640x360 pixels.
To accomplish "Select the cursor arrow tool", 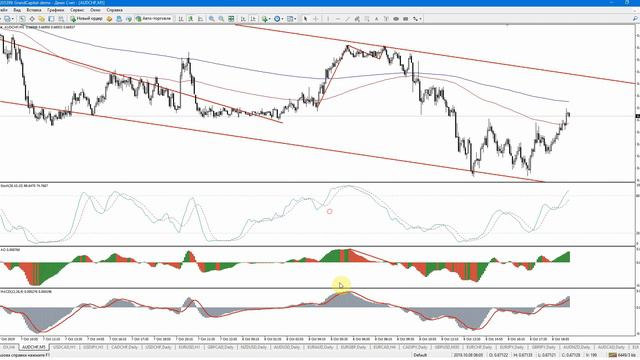I will tap(305, 19).
